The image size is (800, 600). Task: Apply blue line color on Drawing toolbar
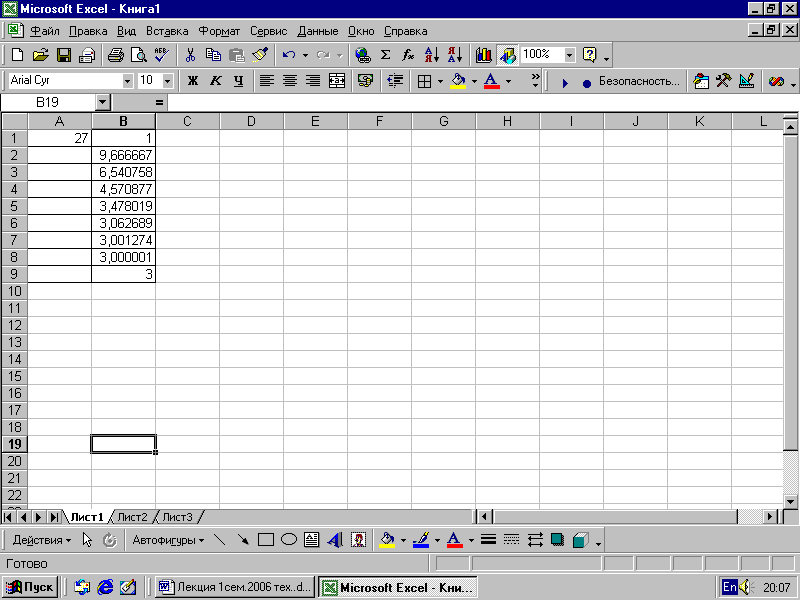point(421,540)
